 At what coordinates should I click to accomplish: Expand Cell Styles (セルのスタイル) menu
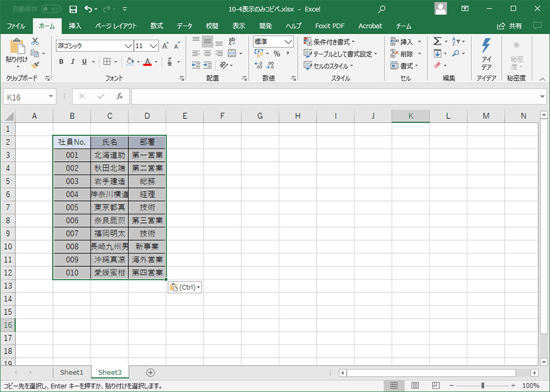(x=329, y=65)
